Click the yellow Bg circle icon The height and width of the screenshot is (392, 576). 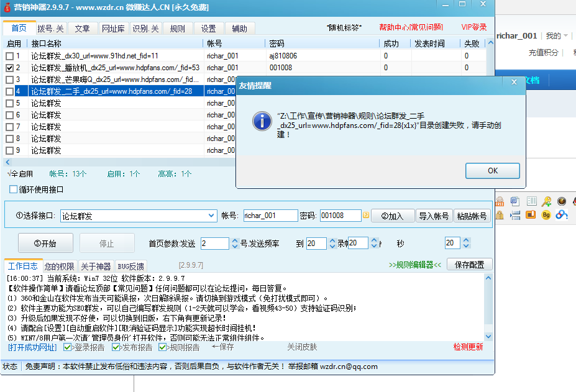coord(546,215)
